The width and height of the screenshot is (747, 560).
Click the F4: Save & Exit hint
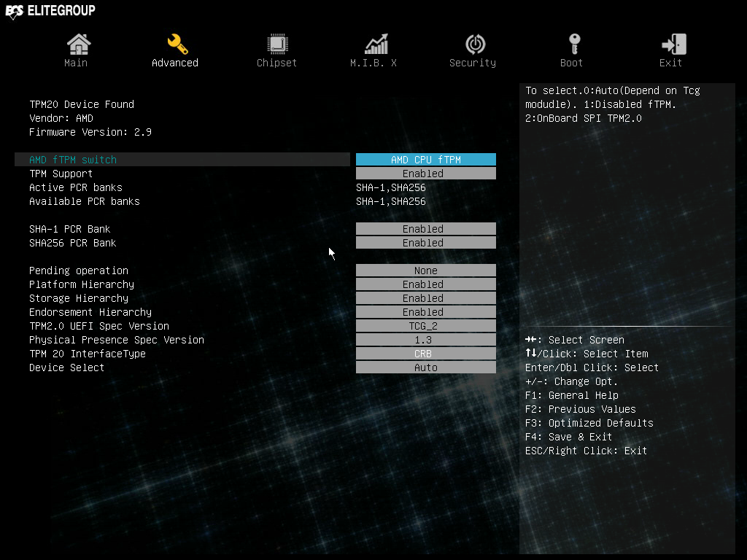[568, 437]
